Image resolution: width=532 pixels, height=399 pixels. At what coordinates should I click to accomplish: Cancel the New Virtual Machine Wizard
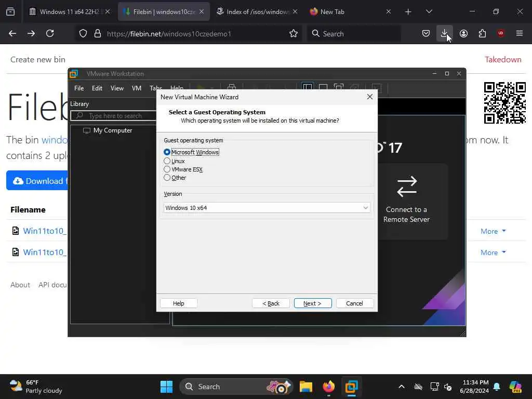(x=354, y=303)
